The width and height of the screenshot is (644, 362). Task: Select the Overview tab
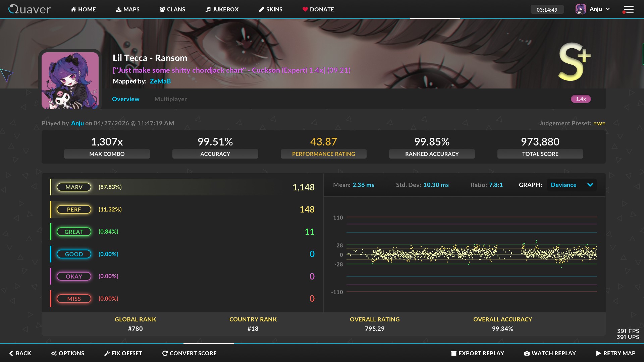click(x=125, y=99)
